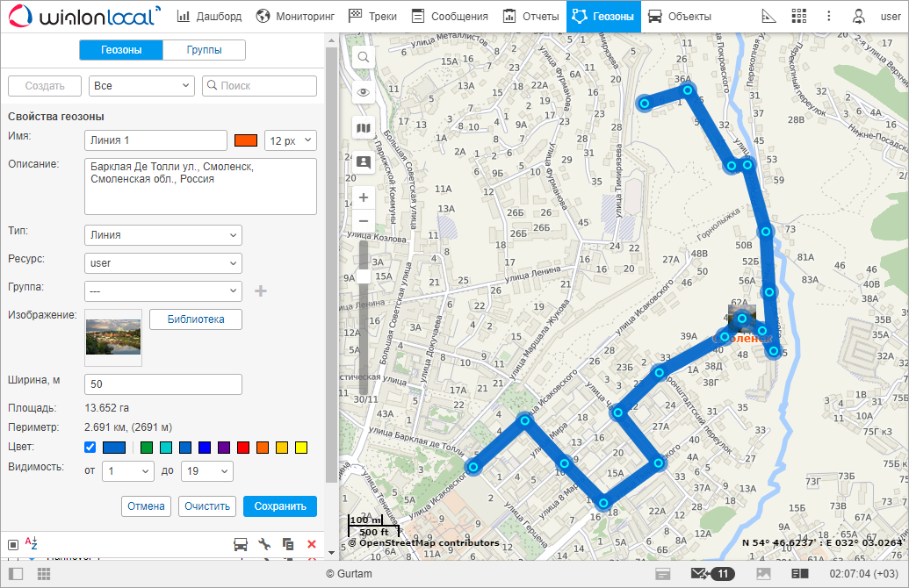Viewport: 909px width, 588px height.
Task: Toggle the Цвет checkbox
Action: (90, 448)
